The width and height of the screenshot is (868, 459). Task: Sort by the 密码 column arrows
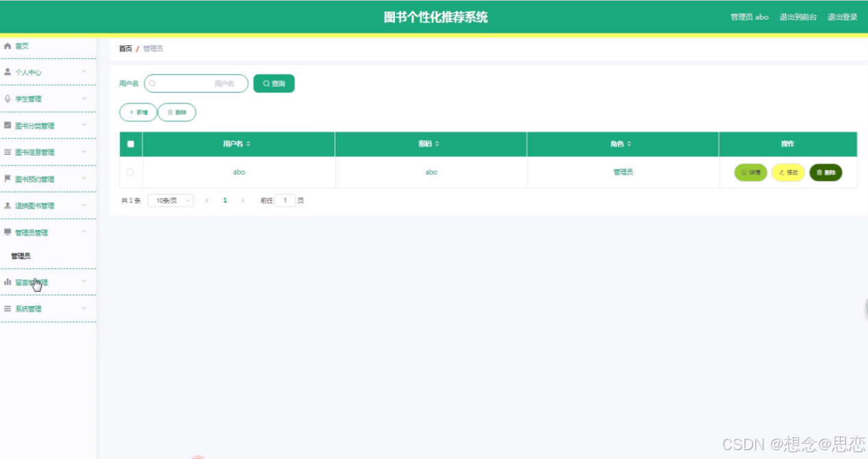pos(437,144)
